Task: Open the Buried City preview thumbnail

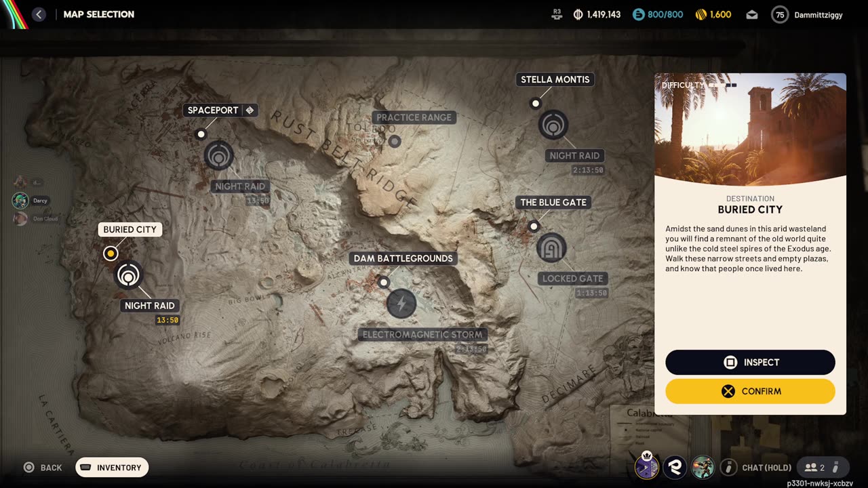Action: (750, 129)
